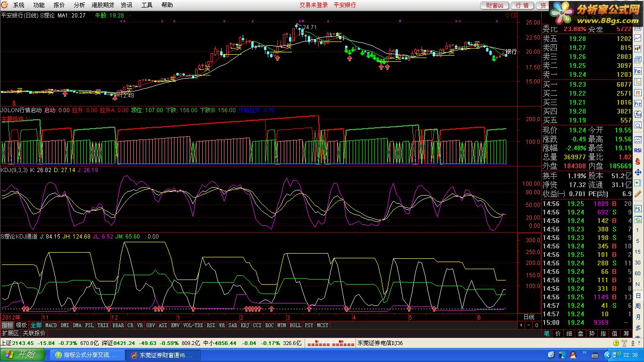Select the 日 daily period button

point(638,296)
